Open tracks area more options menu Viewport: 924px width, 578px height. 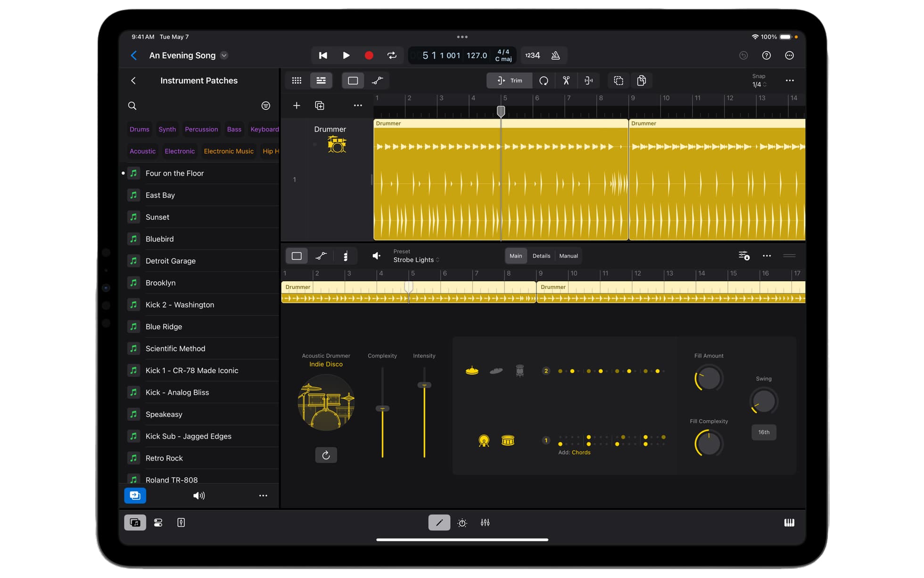pyautogui.click(x=790, y=81)
